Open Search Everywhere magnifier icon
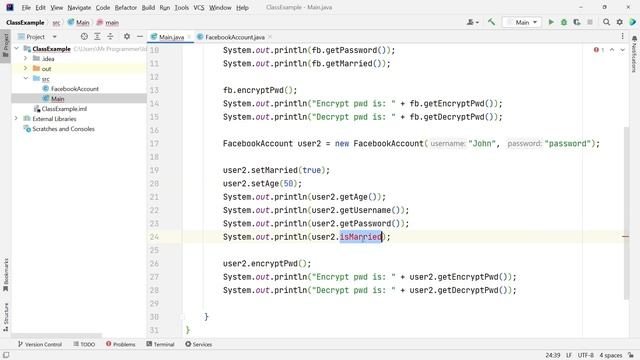The image size is (640, 360). [x=607, y=22]
